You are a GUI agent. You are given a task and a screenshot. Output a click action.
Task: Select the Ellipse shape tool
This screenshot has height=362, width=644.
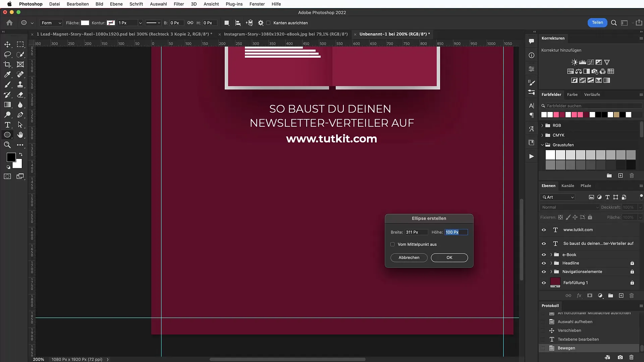(x=7, y=135)
